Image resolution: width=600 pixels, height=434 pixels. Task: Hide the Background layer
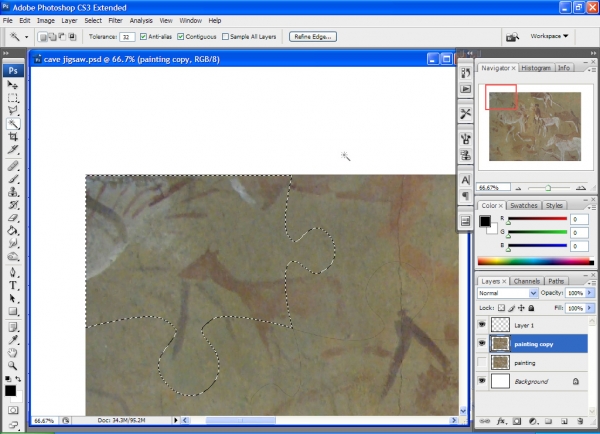[x=482, y=381]
